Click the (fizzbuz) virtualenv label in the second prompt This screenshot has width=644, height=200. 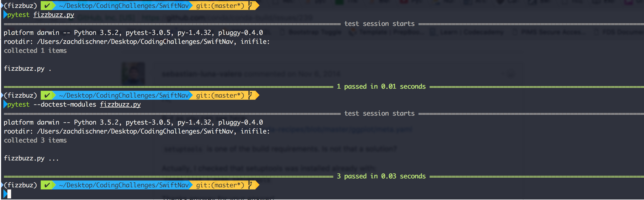(x=20, y=95)
